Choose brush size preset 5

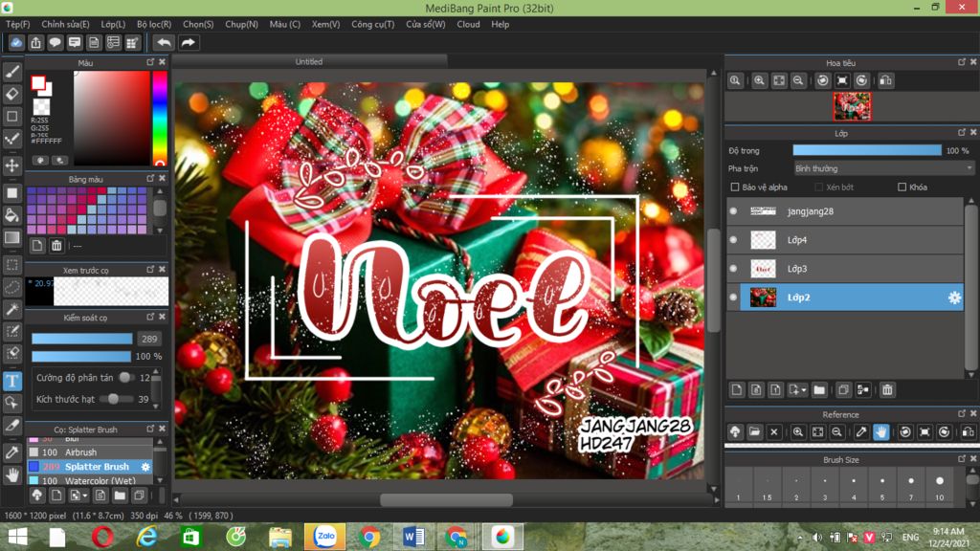point(881,486)
